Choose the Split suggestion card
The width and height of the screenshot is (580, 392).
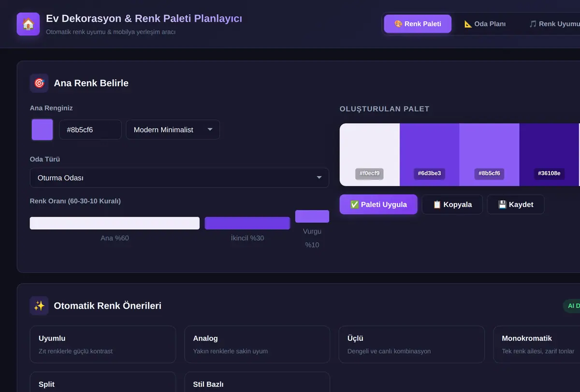click(103, 382)
